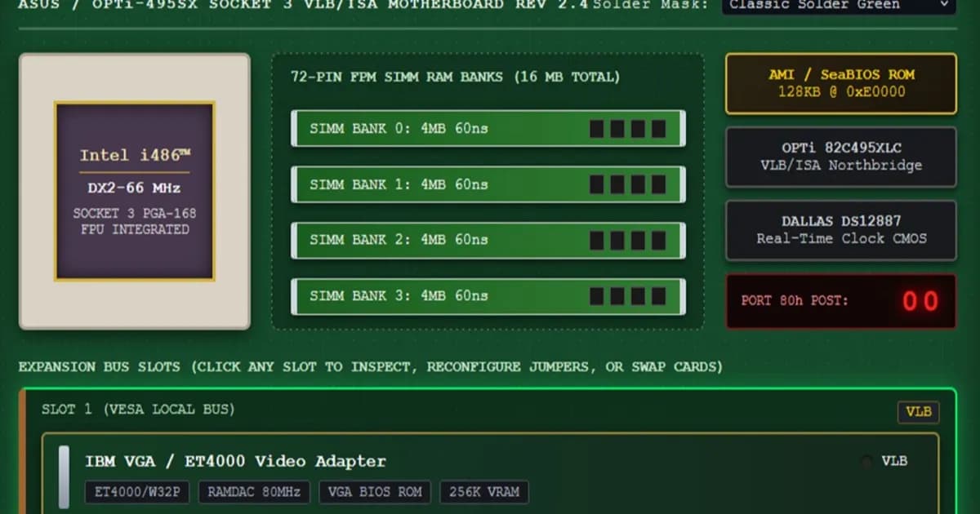
Task: Open the Solder Mask dropdown
Action: 839,5
